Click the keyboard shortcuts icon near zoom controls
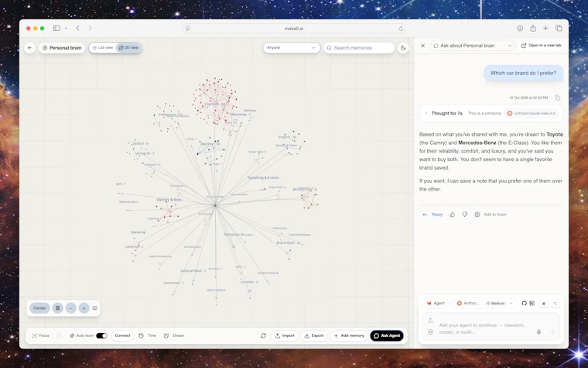 coord(95,308)
